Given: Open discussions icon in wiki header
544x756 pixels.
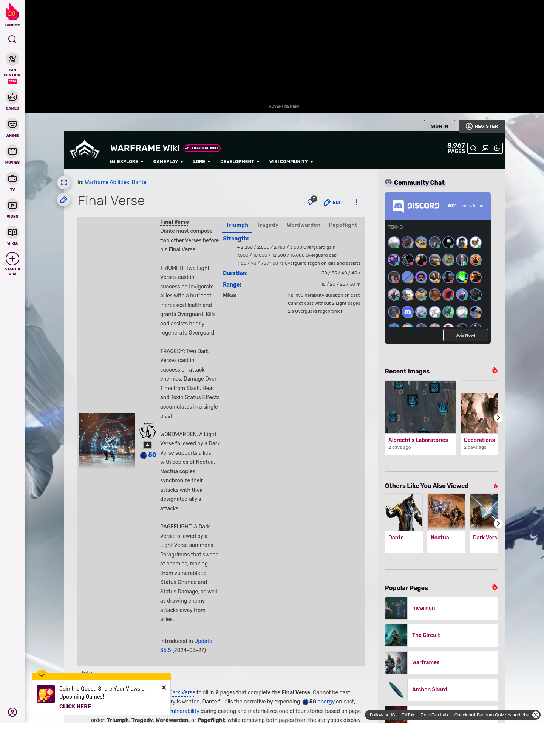Looking at the screenshot, I should 485,149.
